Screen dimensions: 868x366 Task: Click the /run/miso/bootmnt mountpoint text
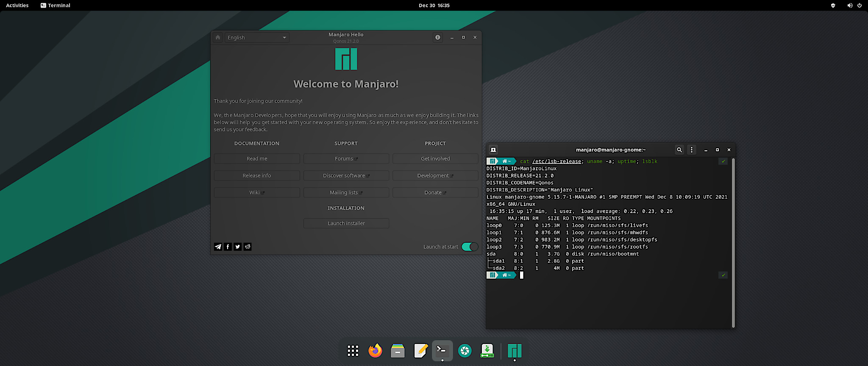[613, 254]
